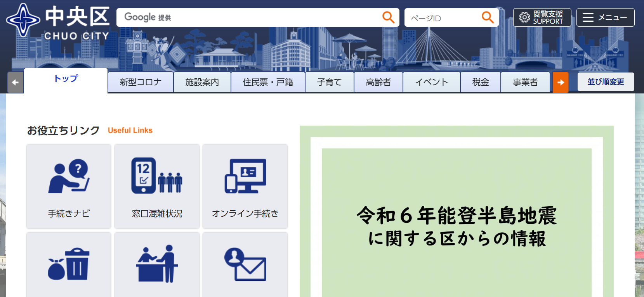Switch to the 施設案内 tab

click(x=202, y=82)
